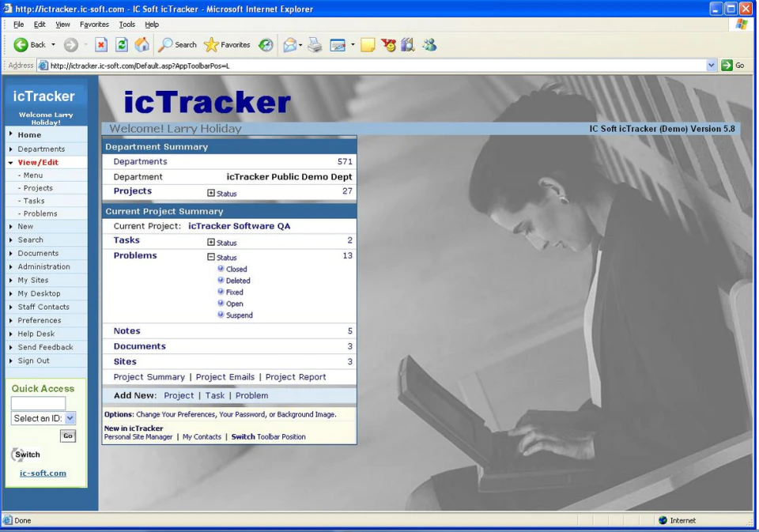The width and height of the screenshot is (759, 532).
Task: Click the Refresh page icon
Action: 122,45
